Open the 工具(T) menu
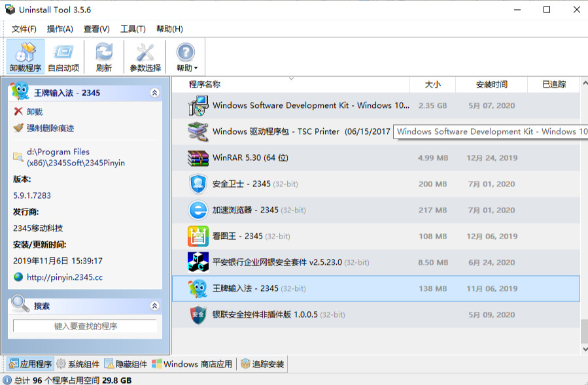Viewport: 588px width, 385px height. [133, 29]
